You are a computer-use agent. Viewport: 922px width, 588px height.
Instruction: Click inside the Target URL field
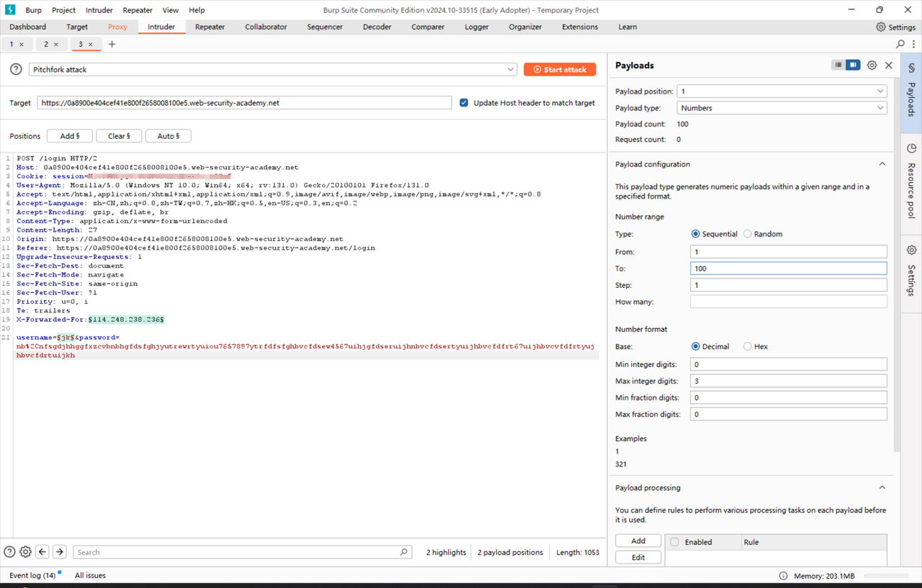245,102
